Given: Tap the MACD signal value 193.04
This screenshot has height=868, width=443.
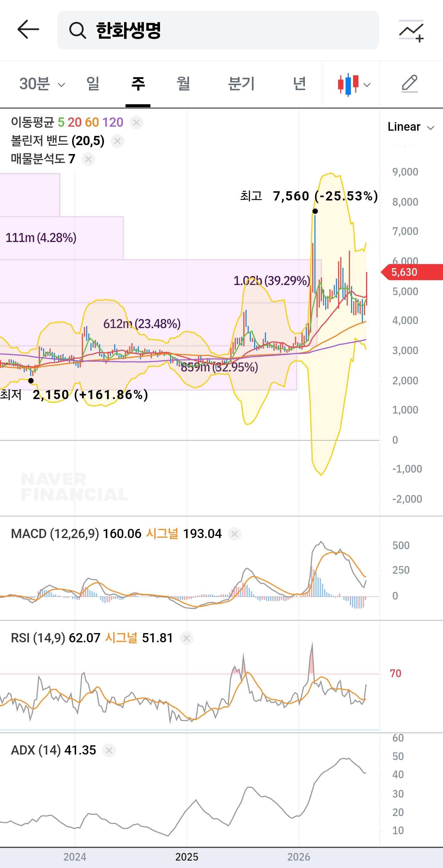Looking at the screenshot, I should (202, 534).
